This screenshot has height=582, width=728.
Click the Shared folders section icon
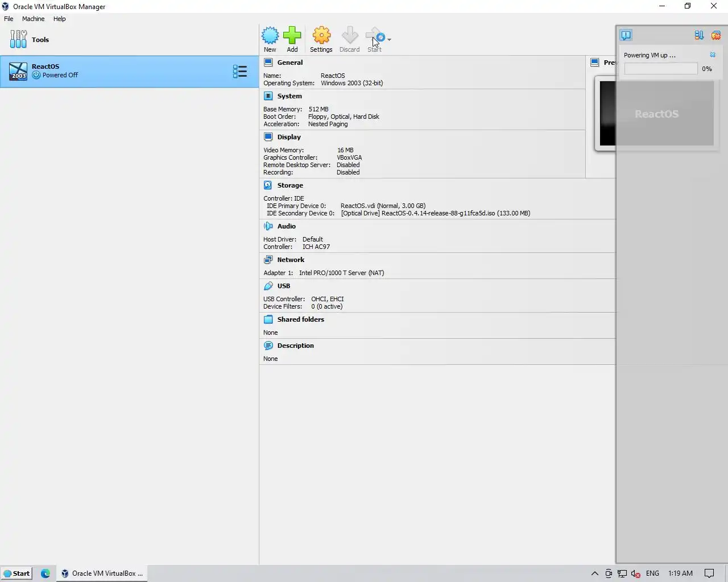click(x=268, y=319)
